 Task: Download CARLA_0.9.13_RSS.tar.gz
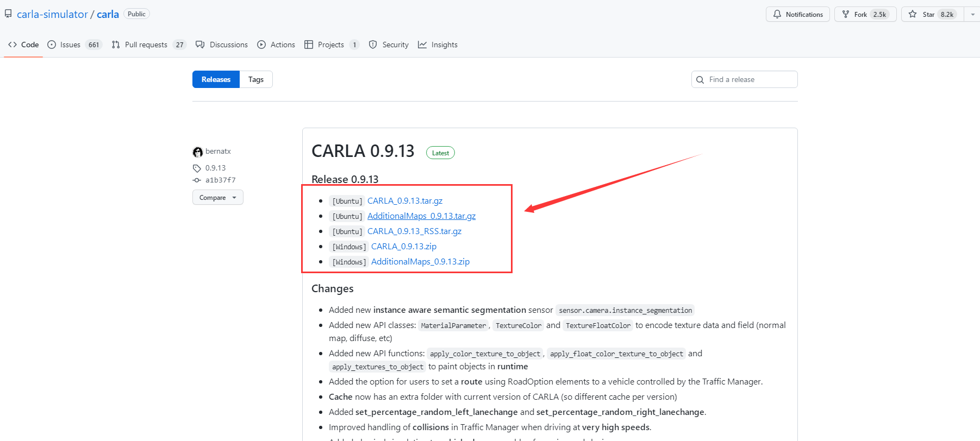pos(414,231)
